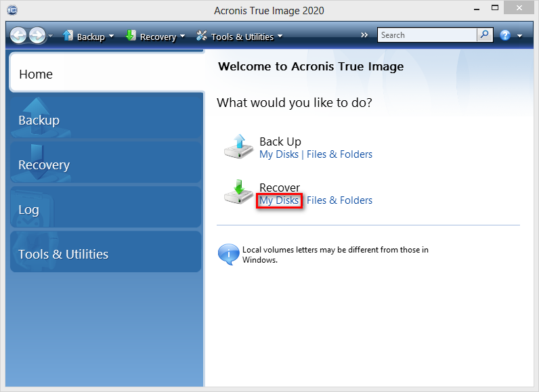Select the Recovery sidebar tab
Viewport: 539px width, 392px height.
point(106,165)
